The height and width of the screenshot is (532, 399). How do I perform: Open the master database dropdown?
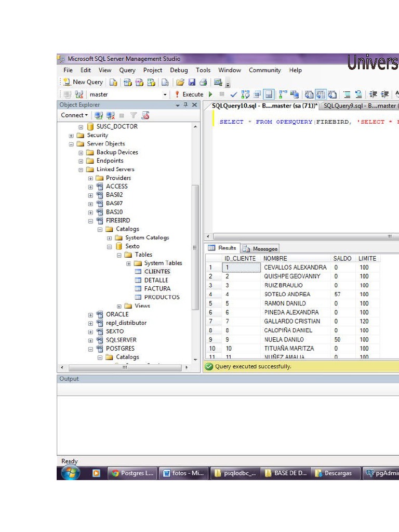point(165,95)
